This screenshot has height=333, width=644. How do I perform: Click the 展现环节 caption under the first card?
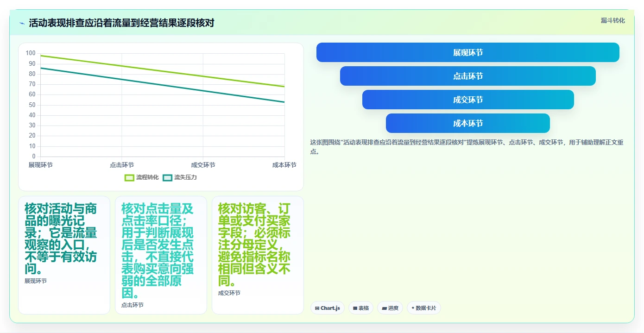[36, 281]
